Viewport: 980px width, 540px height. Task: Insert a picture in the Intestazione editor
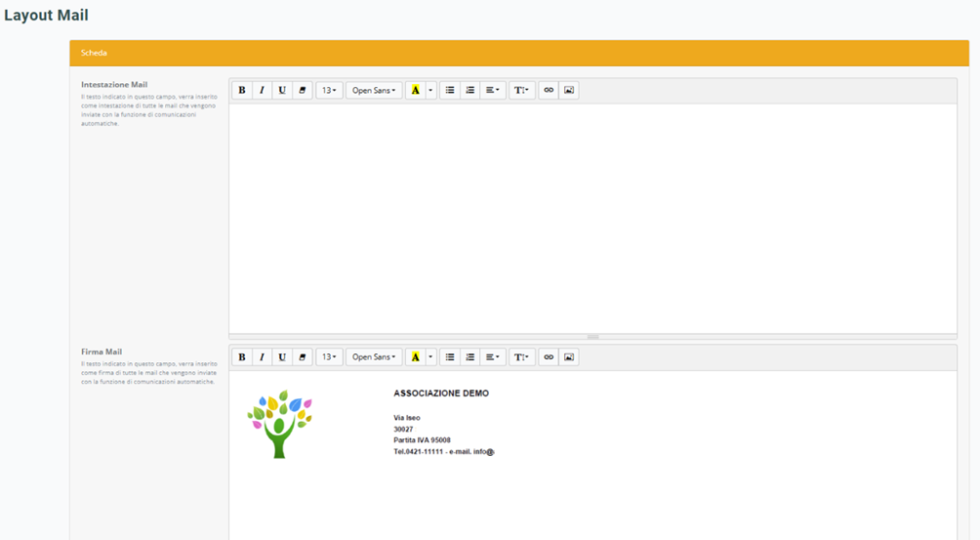coord(569,90)
